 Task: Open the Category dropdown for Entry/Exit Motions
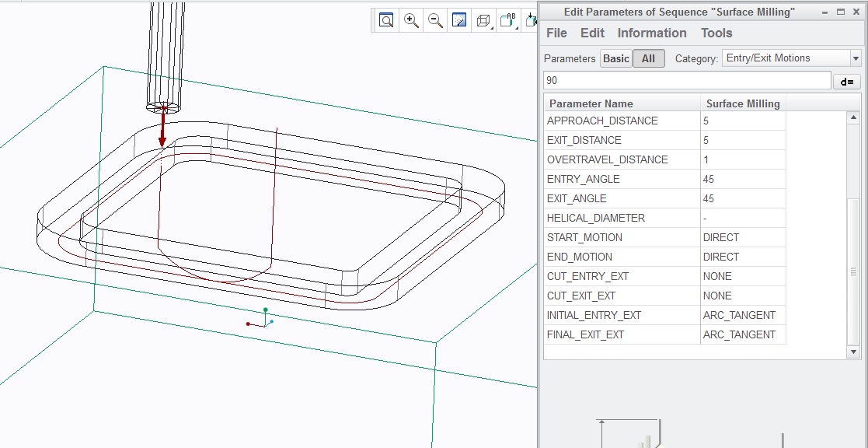tap(856, 58)
